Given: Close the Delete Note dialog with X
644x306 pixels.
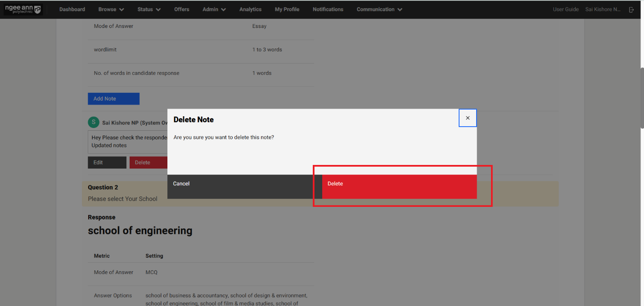Looking at the screenshot, I should 468,118.
